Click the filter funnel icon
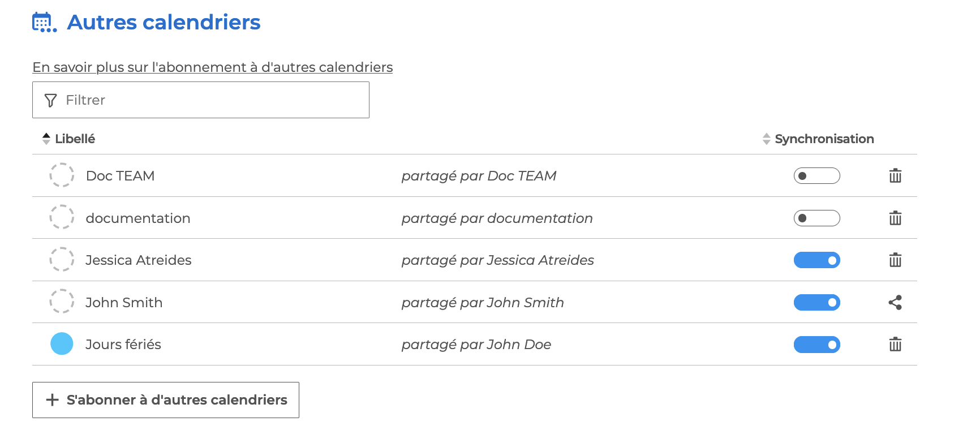 coord(50,101)
